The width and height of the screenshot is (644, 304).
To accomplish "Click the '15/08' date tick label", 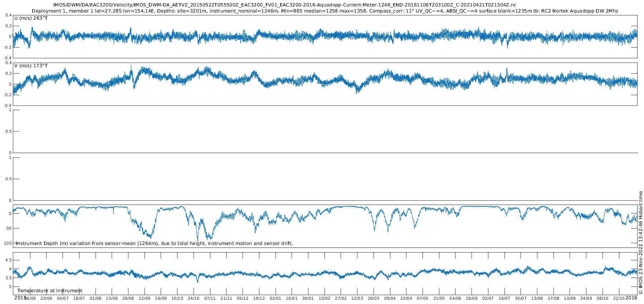I will click(112, 298).
